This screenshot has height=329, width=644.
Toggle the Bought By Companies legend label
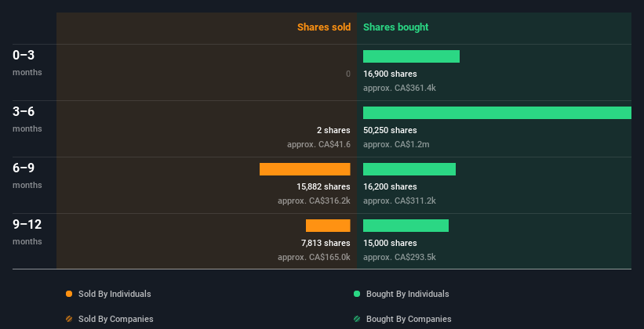(x=409, y=319)
